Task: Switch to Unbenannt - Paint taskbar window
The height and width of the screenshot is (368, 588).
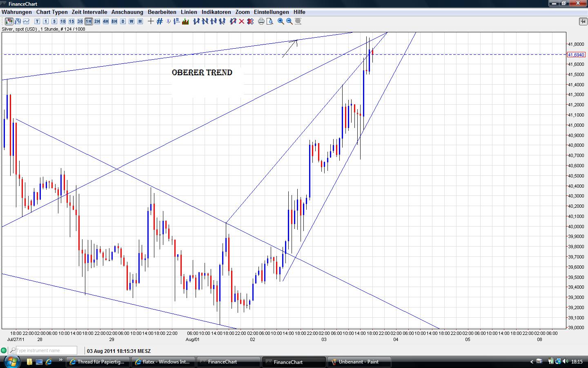Action: click(360, 362)
